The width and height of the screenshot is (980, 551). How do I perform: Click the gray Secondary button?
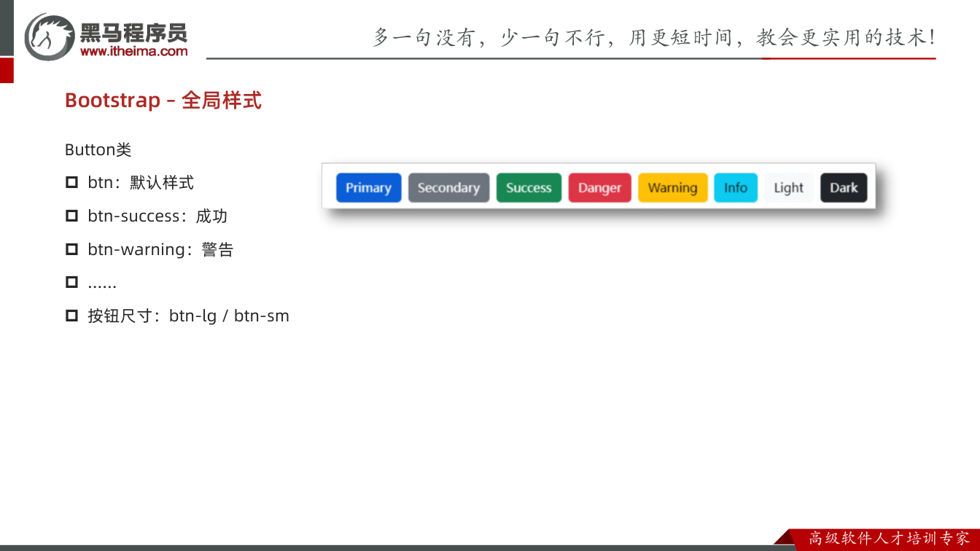pos(448,187)
